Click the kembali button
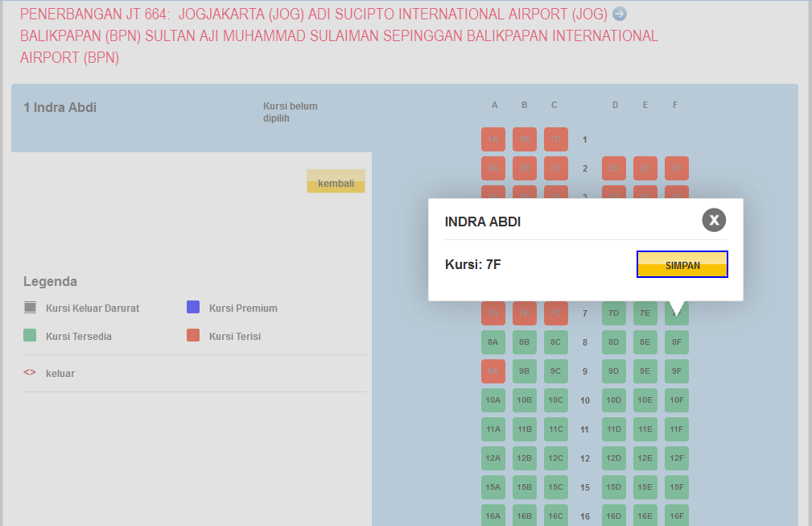This screenshot has width=812, height=526. pos(336,181)
